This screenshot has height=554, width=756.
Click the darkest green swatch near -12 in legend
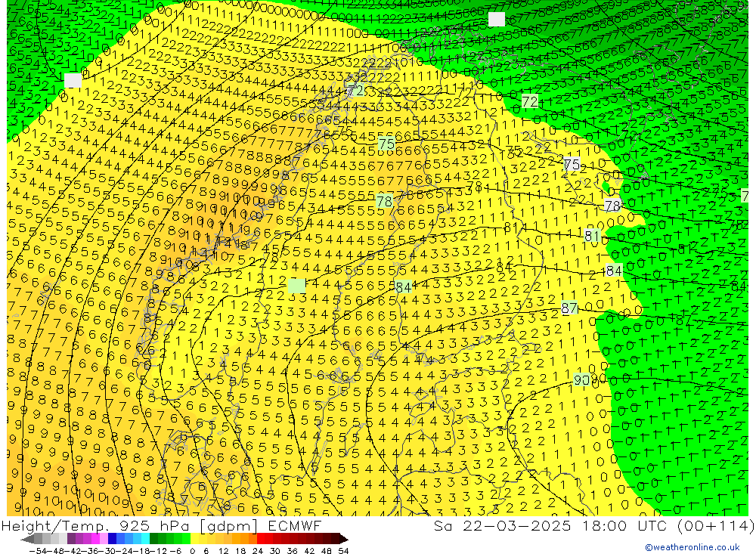tap(153, 539)
